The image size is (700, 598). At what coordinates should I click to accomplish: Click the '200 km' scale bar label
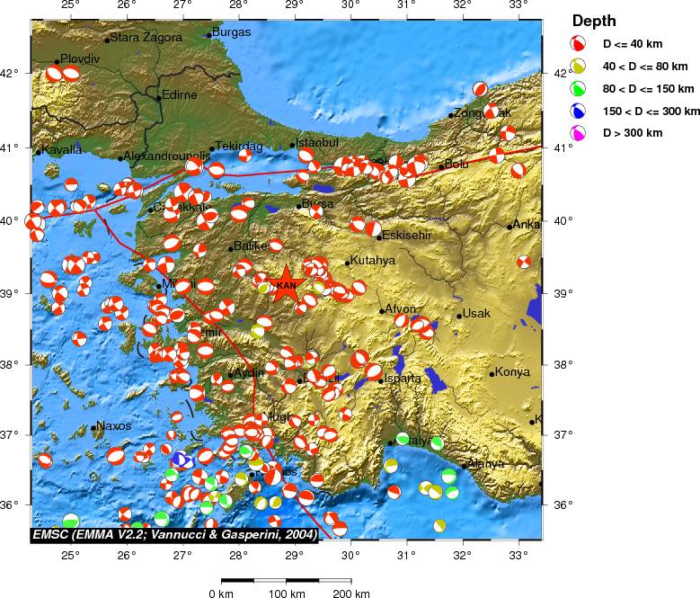350,594
